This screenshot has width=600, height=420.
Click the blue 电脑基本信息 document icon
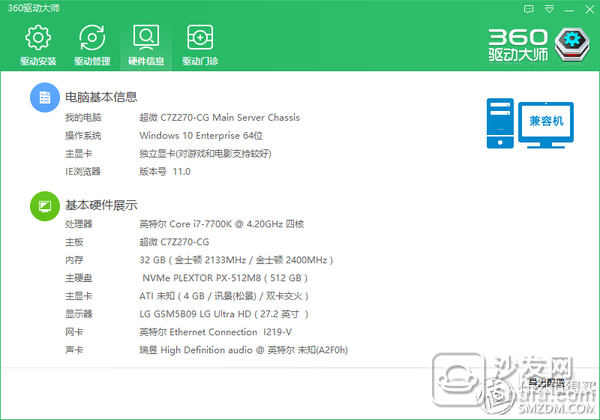click(45, 97)
